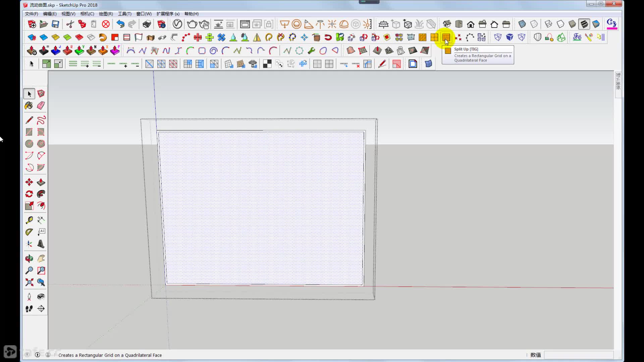Open the 视图(V) menu
Screen dimensions: 644x362
(x=68, y=14)
